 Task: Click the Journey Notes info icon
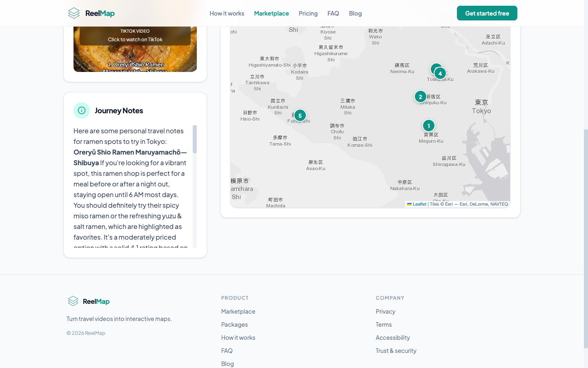[x=82, y=110]
